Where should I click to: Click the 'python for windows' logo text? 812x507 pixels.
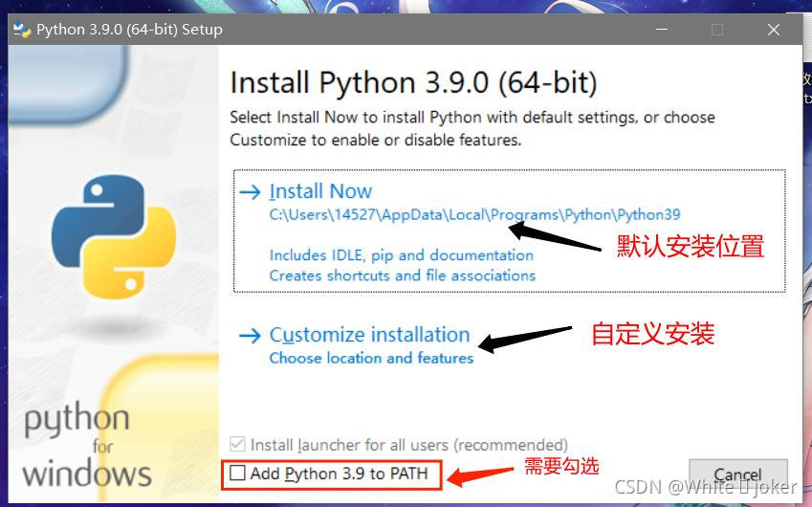[86, 445]
